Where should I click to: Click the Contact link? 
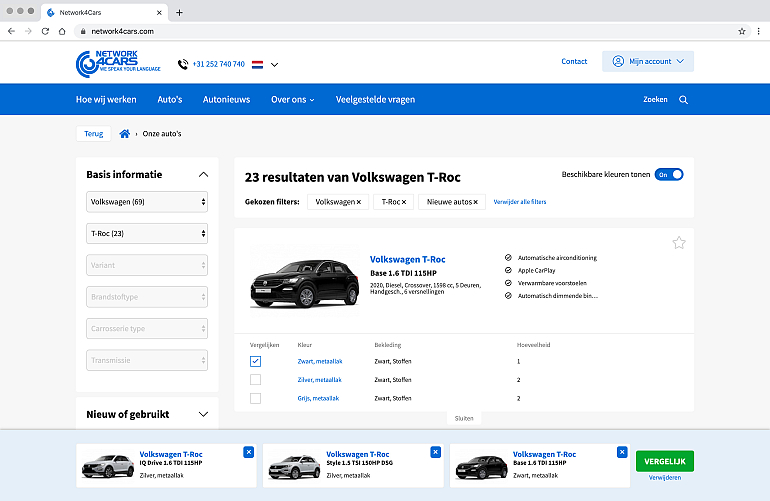[x=574, y=61]
